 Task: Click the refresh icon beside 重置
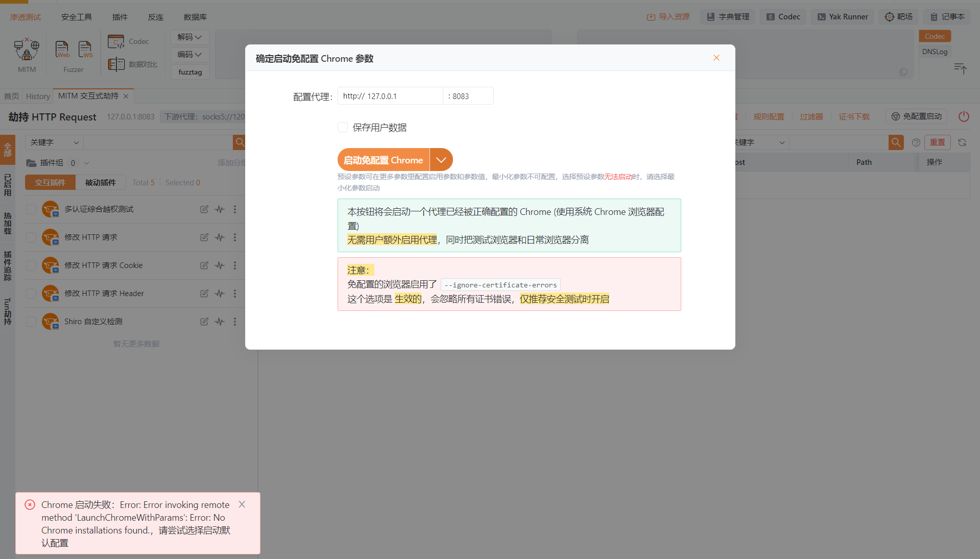pos(962,142)
